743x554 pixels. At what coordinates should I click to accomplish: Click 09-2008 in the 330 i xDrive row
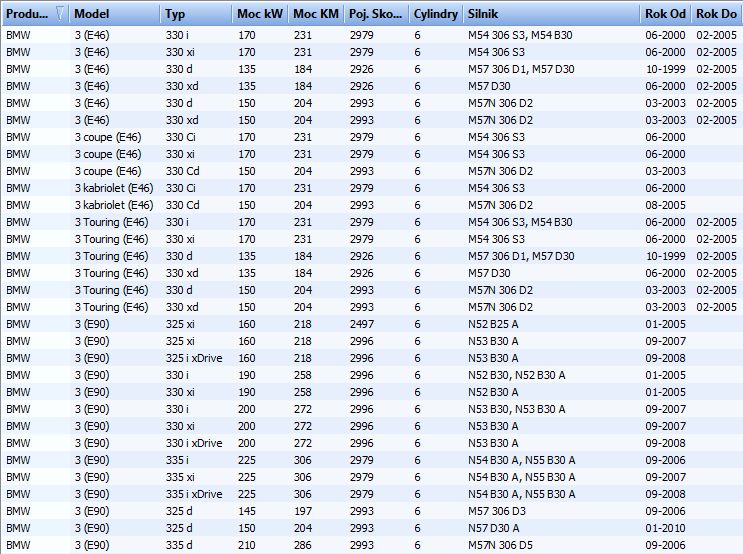coord(665,443)
